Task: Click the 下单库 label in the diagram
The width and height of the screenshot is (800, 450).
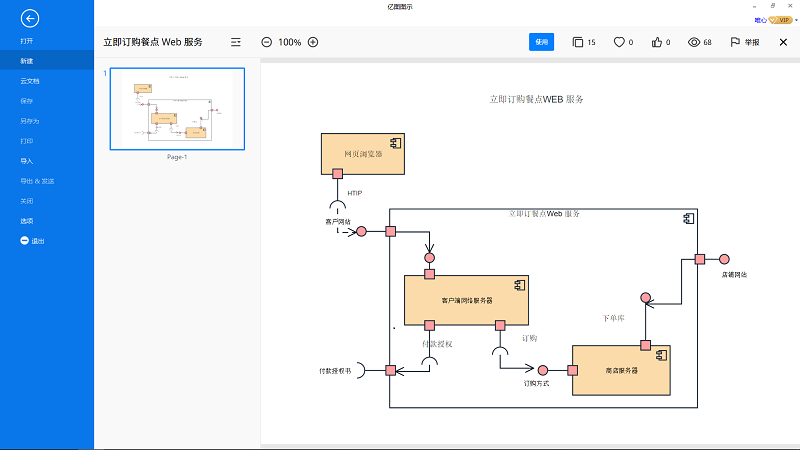Action: point(613,318)
